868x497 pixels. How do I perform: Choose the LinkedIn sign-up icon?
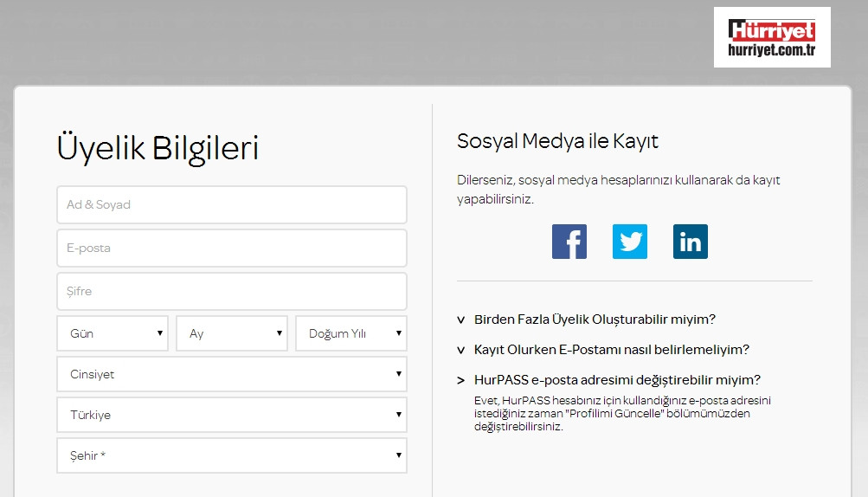click(x=691, y=242)
